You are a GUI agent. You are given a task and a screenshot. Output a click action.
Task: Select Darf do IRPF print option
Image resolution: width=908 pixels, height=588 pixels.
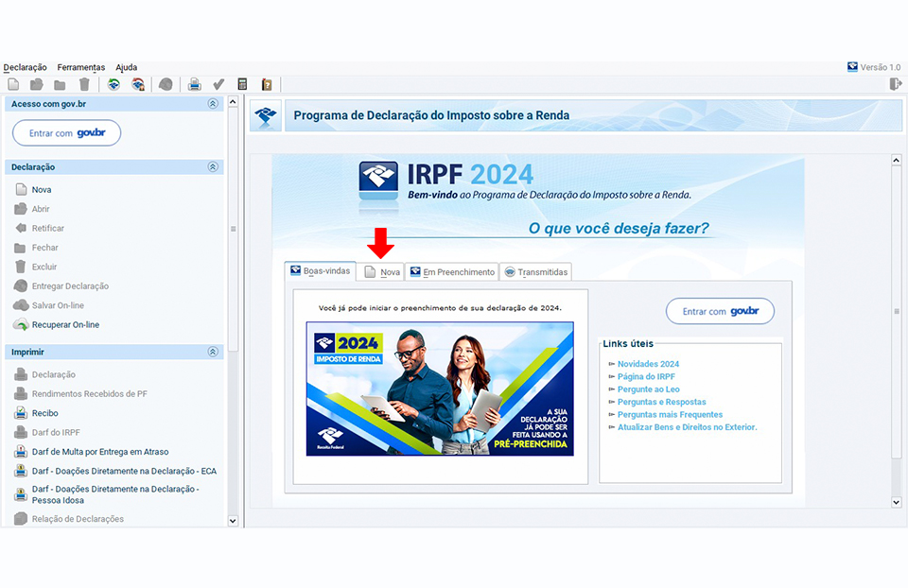(x=56, y=432)
